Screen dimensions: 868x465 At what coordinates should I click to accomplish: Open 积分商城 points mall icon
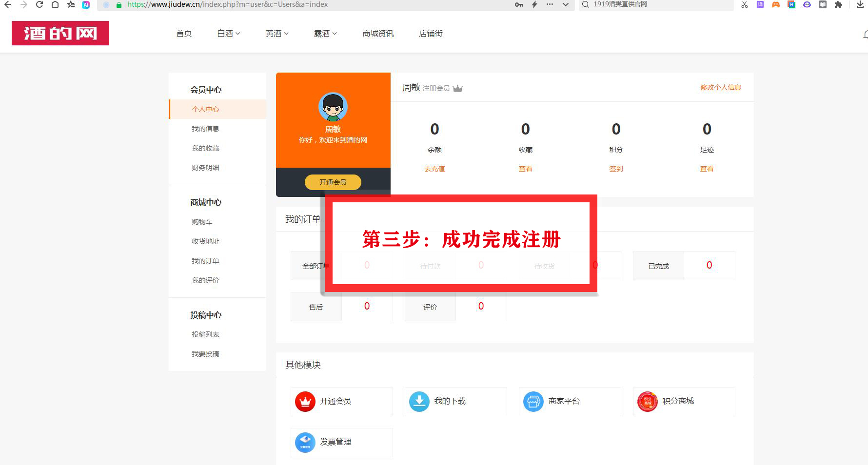pos(648,402)
